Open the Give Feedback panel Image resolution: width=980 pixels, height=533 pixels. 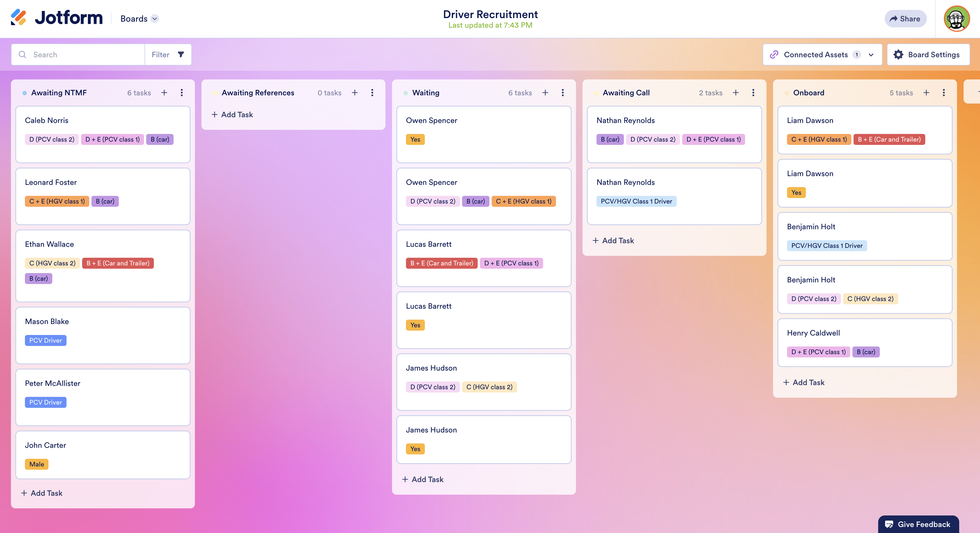[x=918, y=524]
